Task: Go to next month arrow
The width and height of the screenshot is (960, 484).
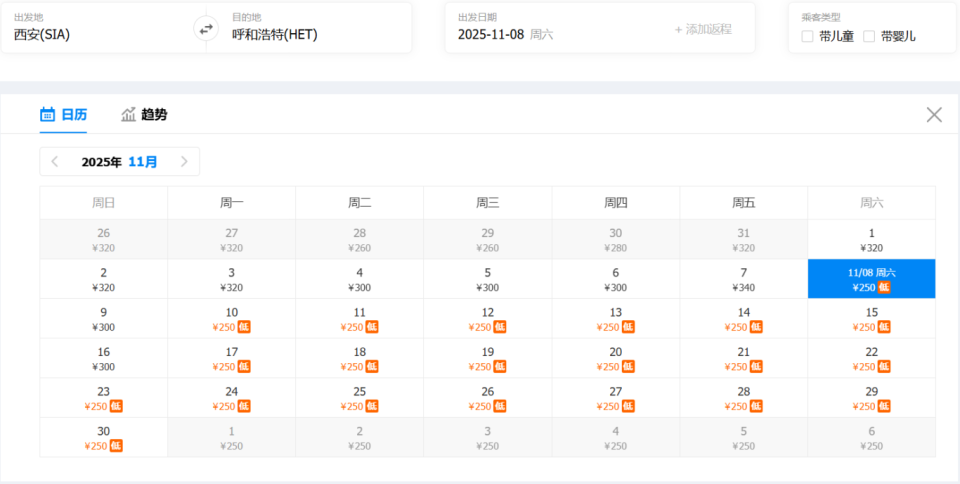Action: point(184,161)
